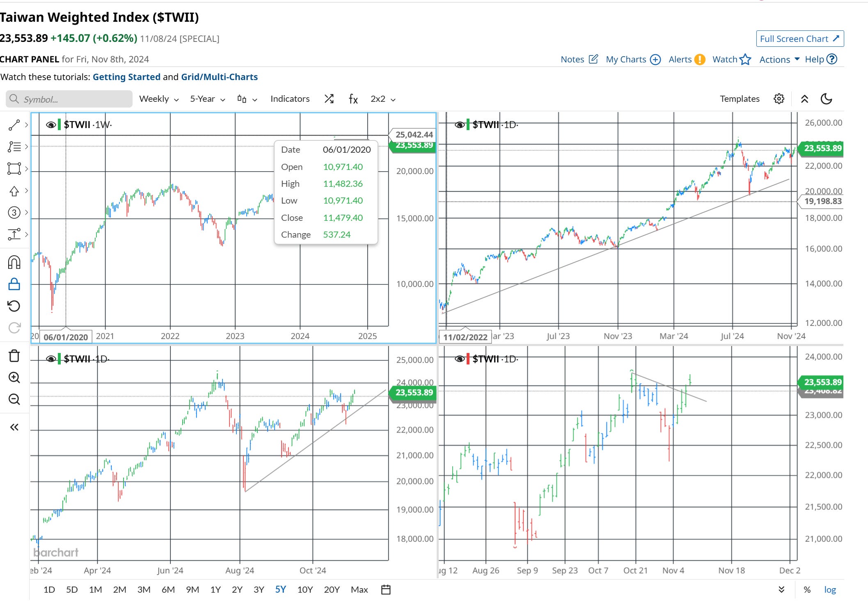Screen dimensions: 868x612
Task: Click Full Screen Chart button
Action: [799, 39]
